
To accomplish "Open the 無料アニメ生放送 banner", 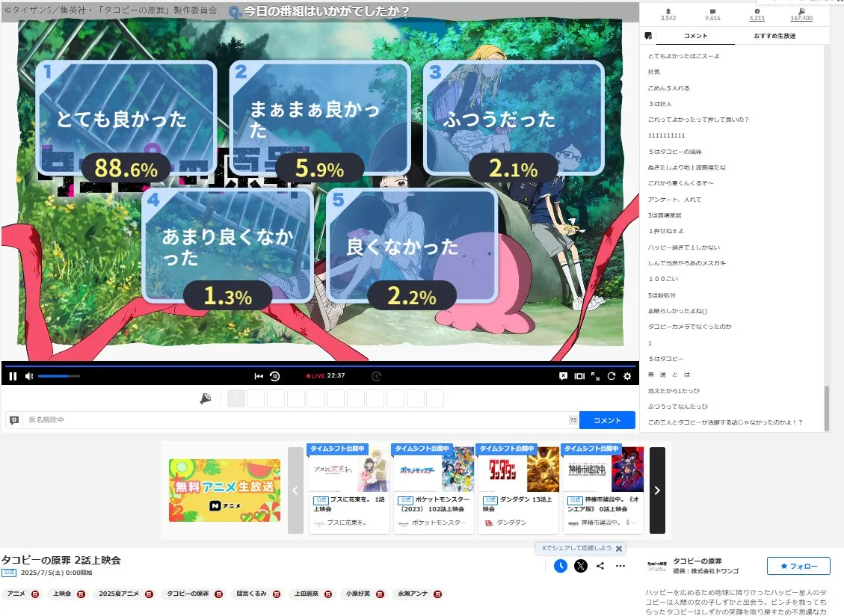I will click(224, 490).
